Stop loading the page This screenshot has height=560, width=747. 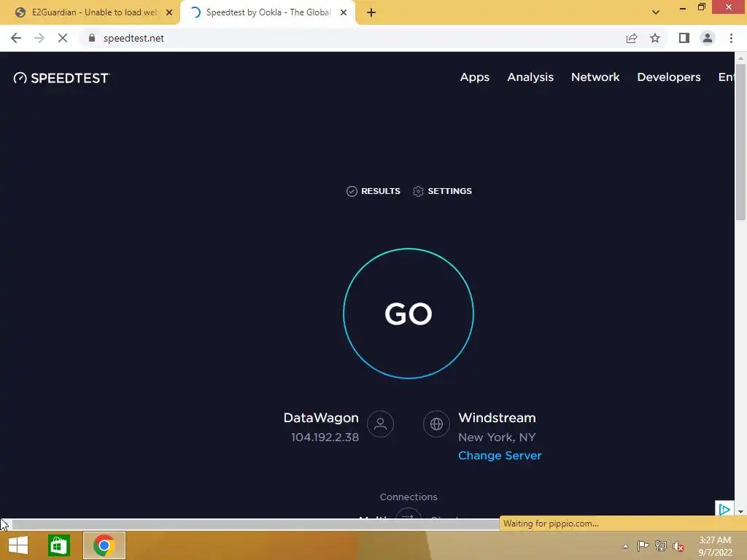tap(63, 38)
